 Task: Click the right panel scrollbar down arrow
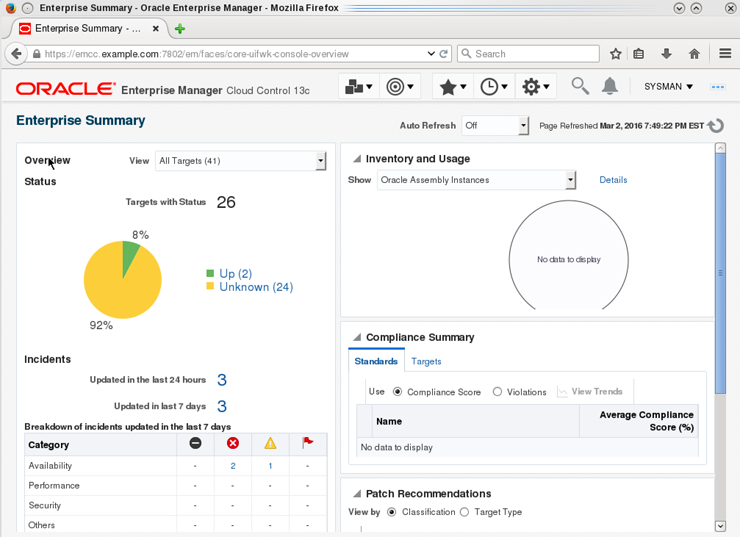[720, 526]
